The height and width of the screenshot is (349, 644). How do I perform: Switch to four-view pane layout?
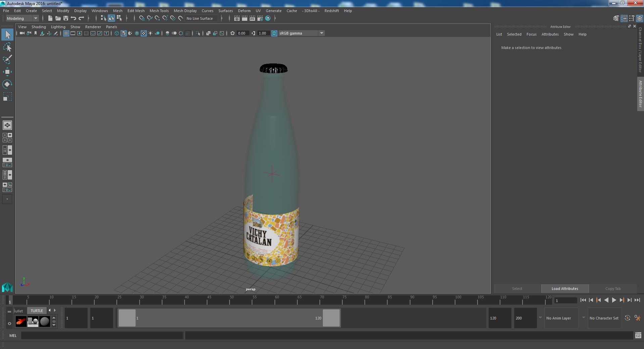(x=7, y=138)
